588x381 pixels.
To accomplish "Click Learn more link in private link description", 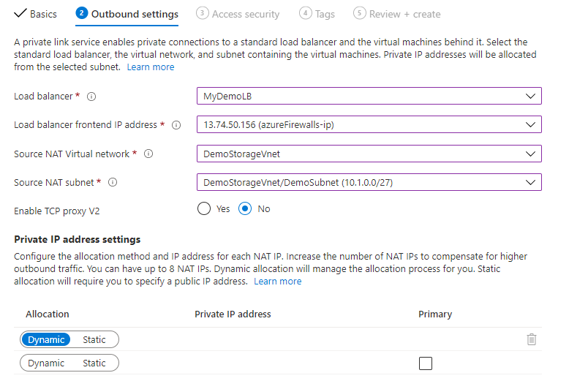I will pos(151,67).
